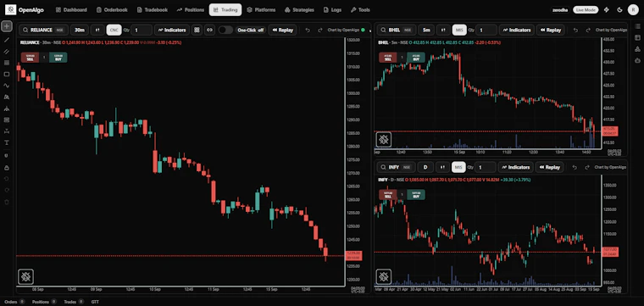Undo last action in RELIANCE chart
The image size is (644, 306).
point(308,30)
